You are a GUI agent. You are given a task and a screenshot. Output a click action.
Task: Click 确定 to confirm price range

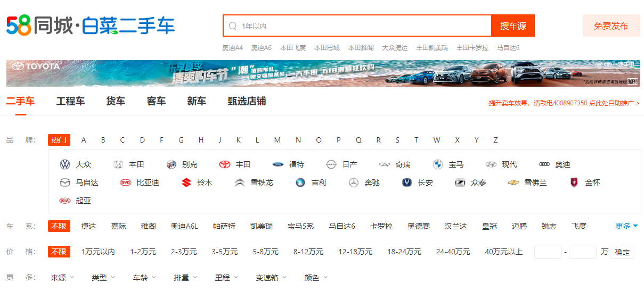[x=622, y=252]
